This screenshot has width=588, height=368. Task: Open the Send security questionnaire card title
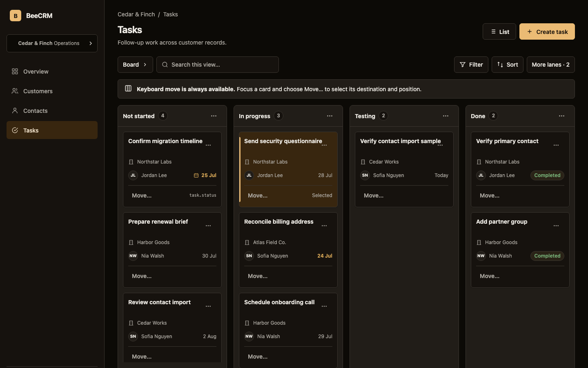(x=283, y=141)
